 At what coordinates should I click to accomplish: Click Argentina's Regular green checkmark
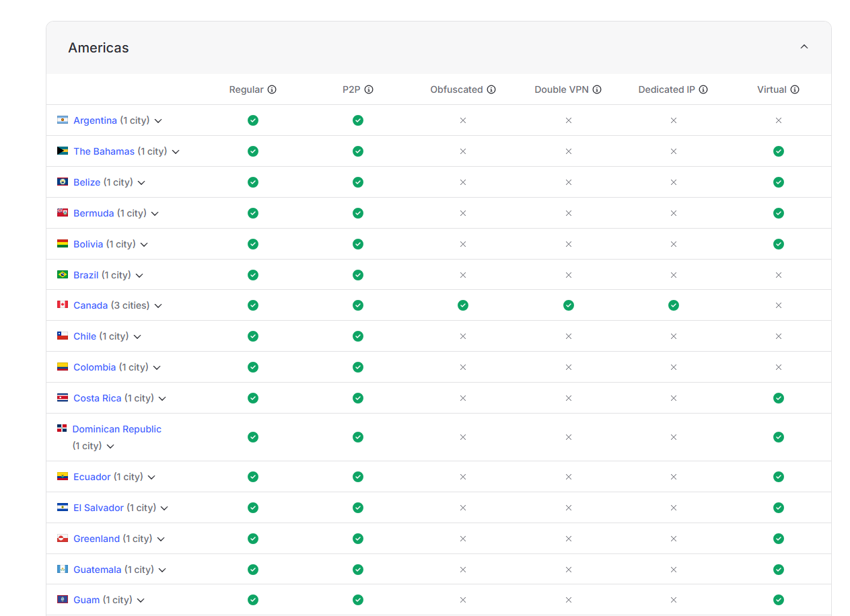click(x=253, y=120)
